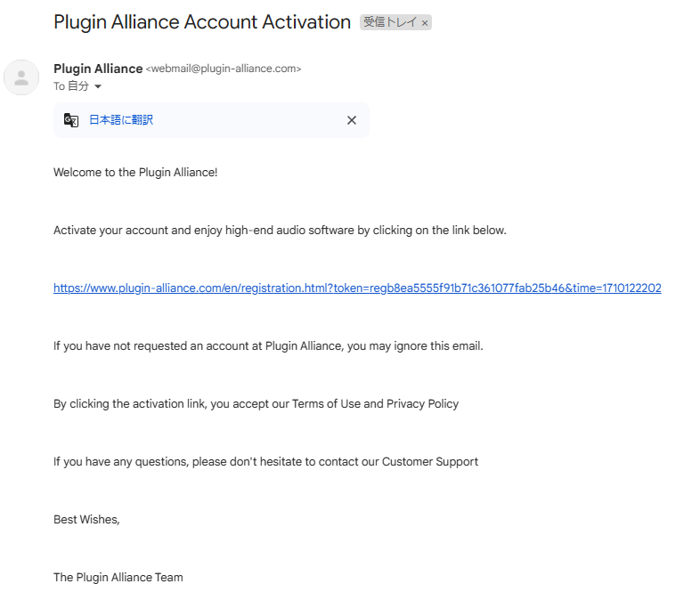Translate the email via 日本語に翻訳
Viewport: 700px width, 600px height.
click(x=121, y=120)
